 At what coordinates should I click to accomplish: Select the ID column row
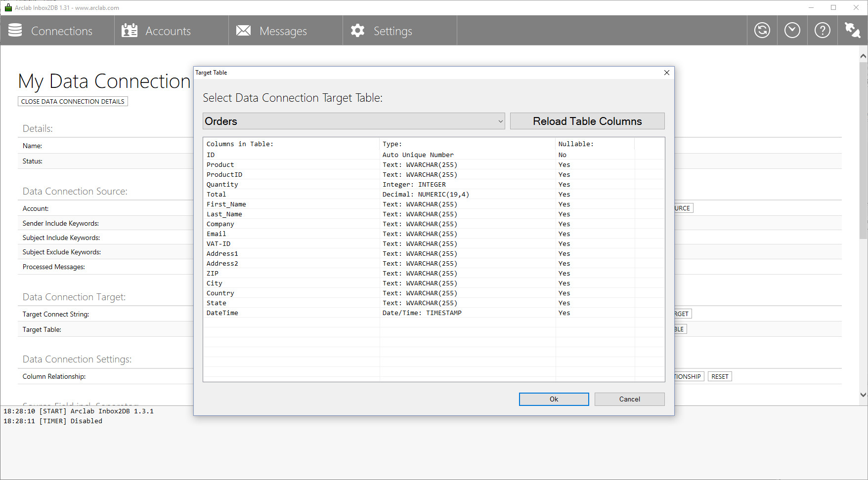pos(434,155)
